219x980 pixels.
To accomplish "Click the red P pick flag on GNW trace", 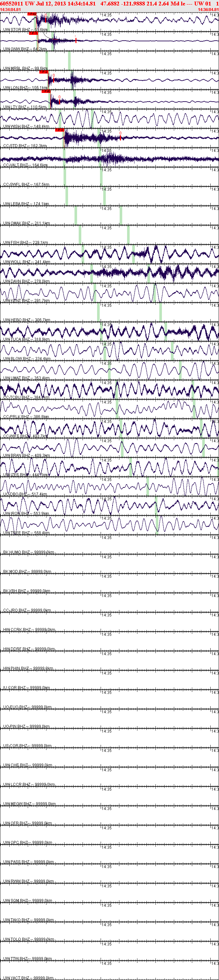I will click(34, 33).
